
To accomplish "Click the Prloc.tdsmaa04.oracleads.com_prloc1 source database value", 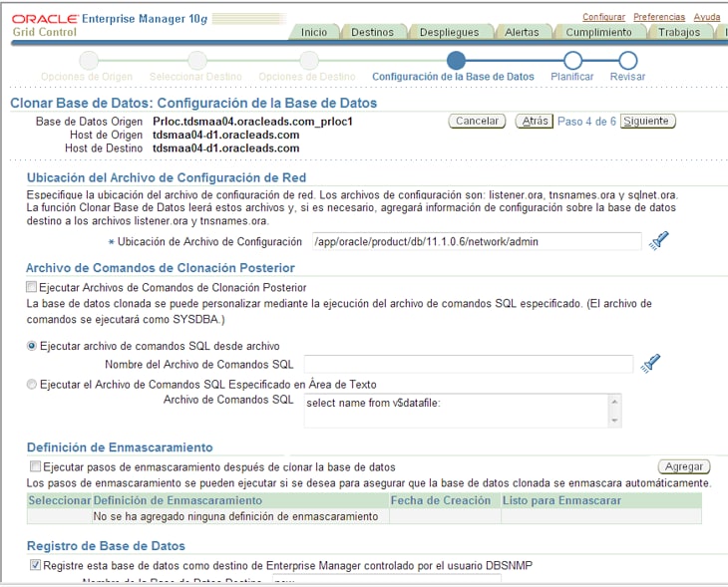I will click(252, 122).
